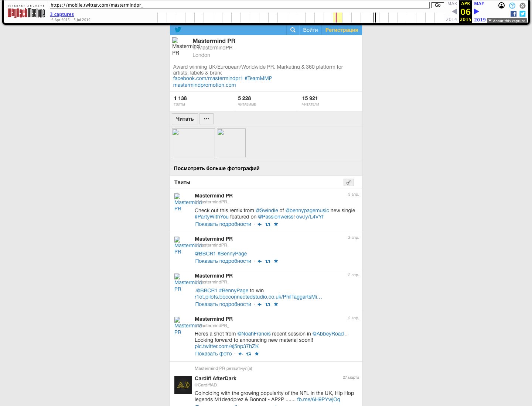Click the Twitter bird logo in header
532x406 pixels.
(x=178, y=30)
